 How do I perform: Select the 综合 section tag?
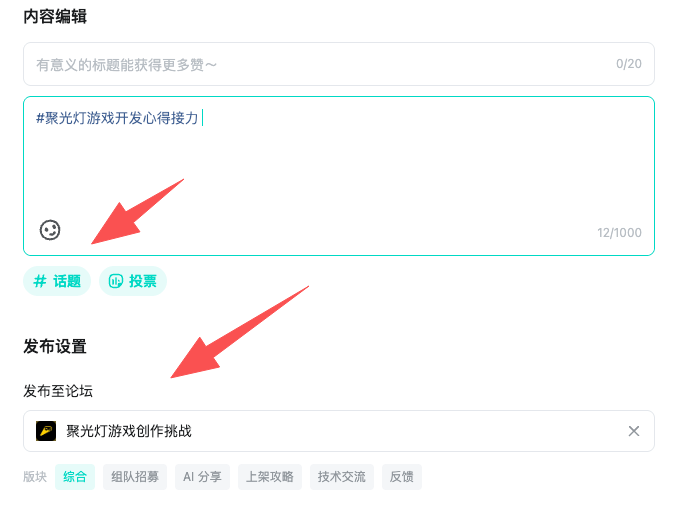tap(75, 477)
